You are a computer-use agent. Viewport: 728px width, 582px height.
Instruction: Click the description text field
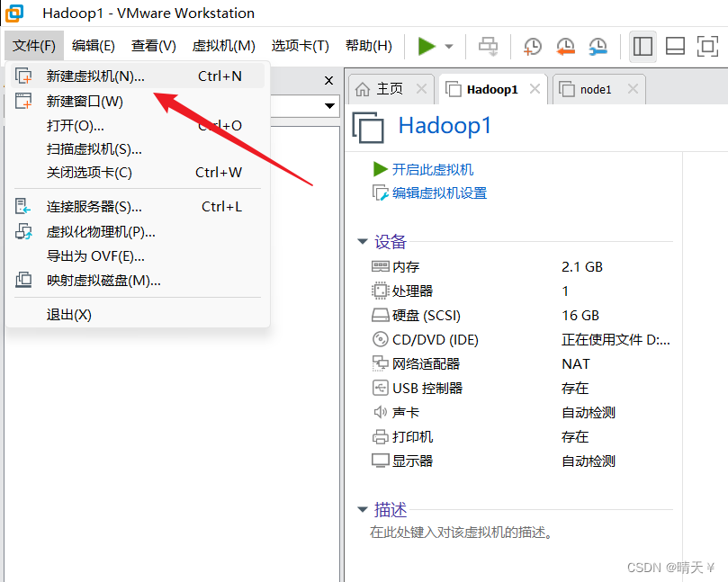tap(462, 533)
